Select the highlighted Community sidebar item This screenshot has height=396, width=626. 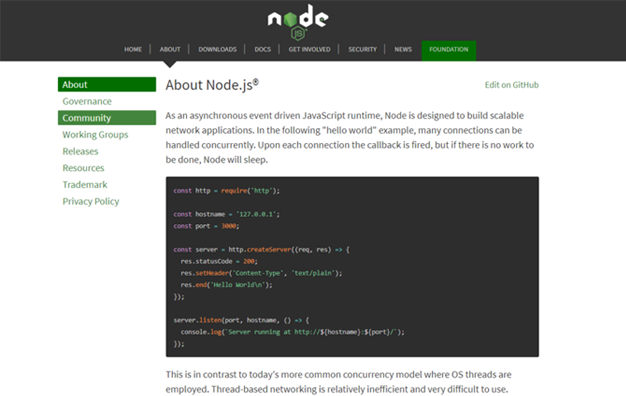coord(107,118)
